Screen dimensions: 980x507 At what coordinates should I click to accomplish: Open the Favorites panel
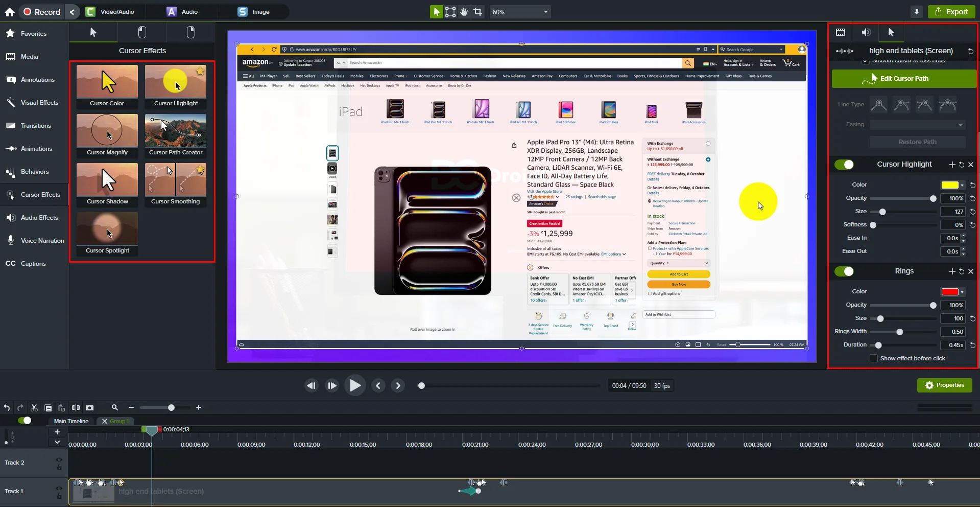[34, 34]
